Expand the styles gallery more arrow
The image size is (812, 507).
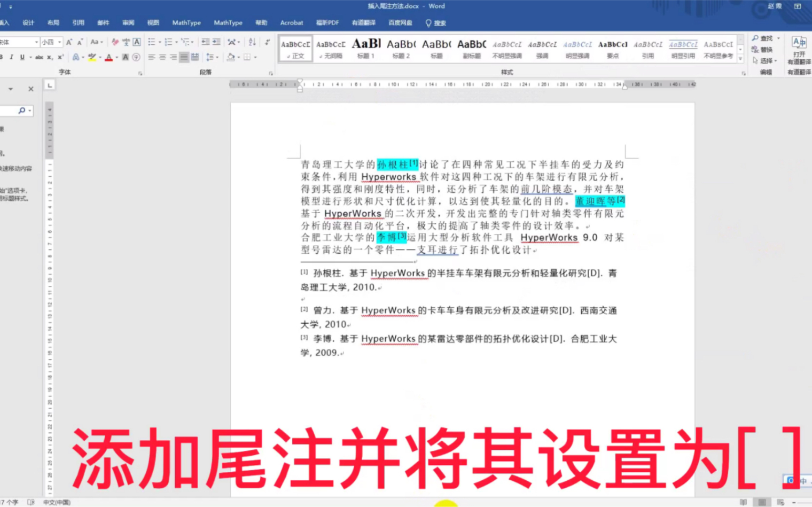tap(740, 59)
